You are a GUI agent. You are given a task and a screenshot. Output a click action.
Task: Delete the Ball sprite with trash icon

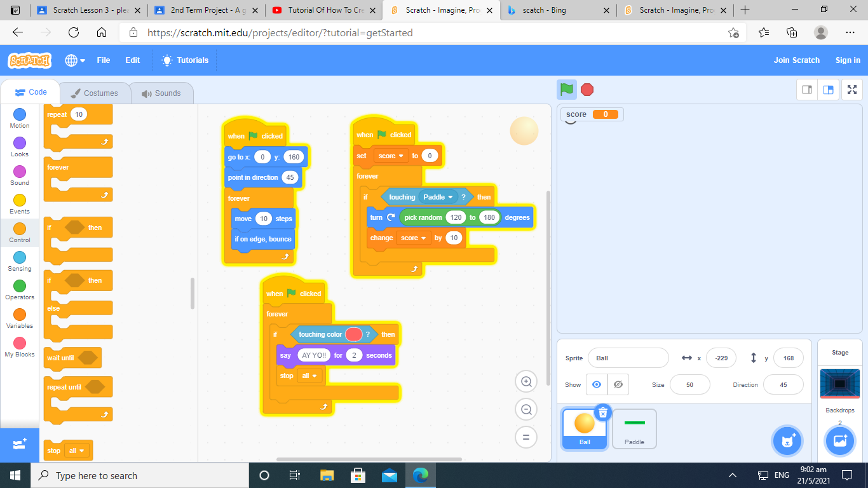(603, 413)
